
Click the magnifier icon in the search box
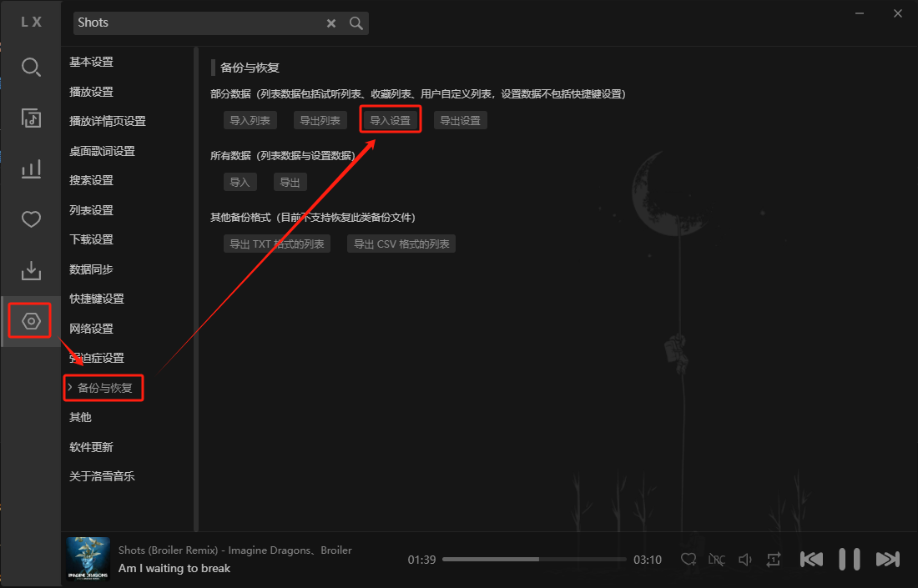pyautogui.click(x=356, y=23)
